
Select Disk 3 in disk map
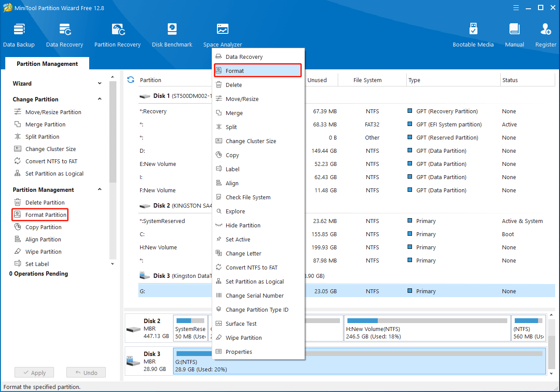pyautogui.click(x=149, y=361)
